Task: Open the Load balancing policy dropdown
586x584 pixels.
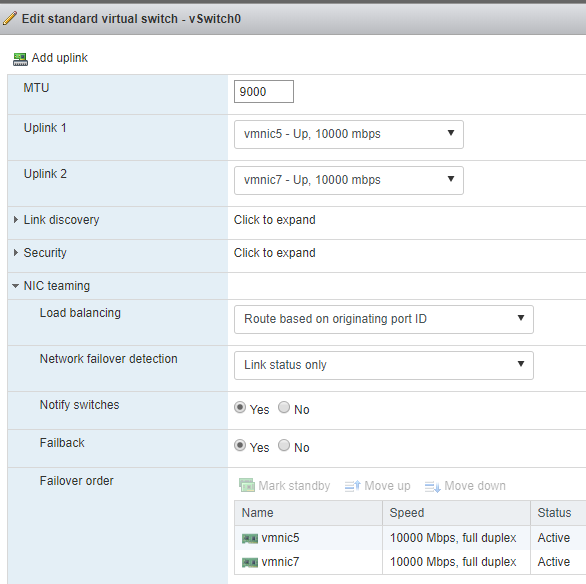Action: click(384, 319)
